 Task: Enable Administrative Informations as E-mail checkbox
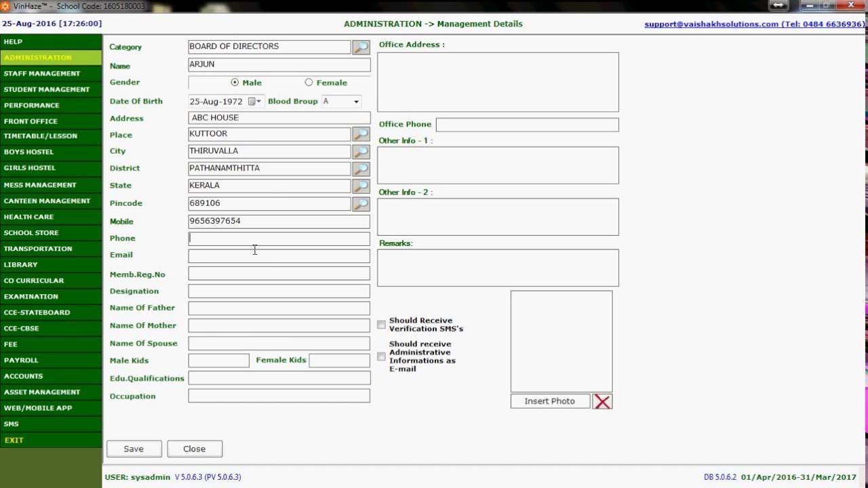click(382, 357)
